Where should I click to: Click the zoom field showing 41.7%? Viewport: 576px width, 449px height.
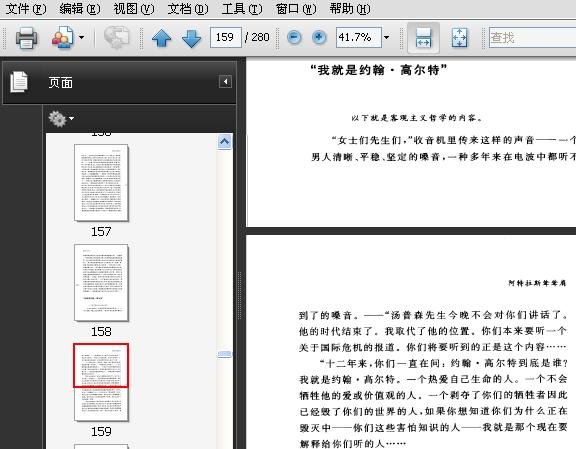pos(359,37)
